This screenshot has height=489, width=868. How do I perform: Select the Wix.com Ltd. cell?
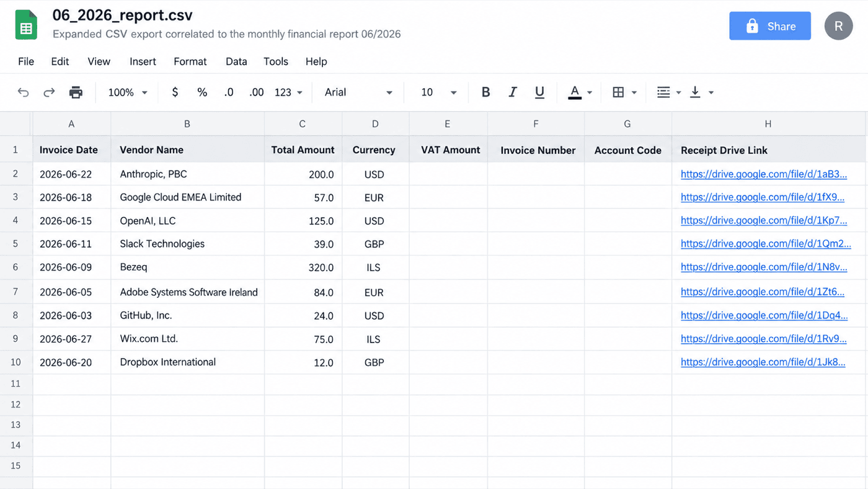click(x=188, y=339)
